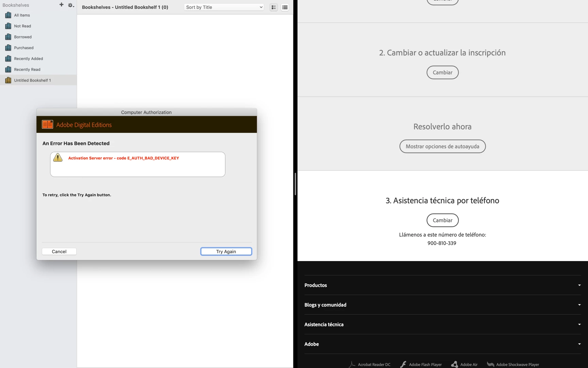This screenshot has height=368, width=588.
Task: Click the E_AUTH_BAD_DEVICE_KEY error message text
Action: coord(124,158)
